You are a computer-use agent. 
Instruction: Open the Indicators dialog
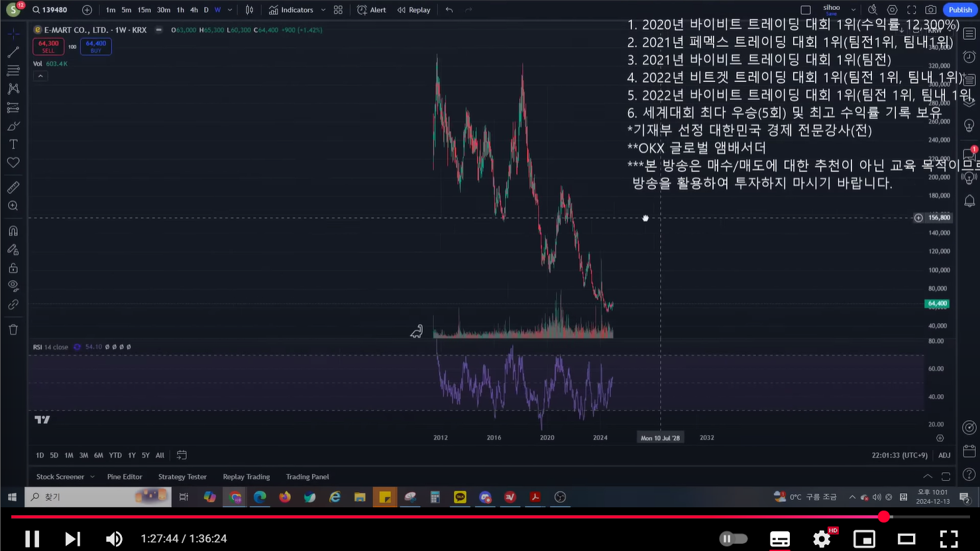point(292,10)
